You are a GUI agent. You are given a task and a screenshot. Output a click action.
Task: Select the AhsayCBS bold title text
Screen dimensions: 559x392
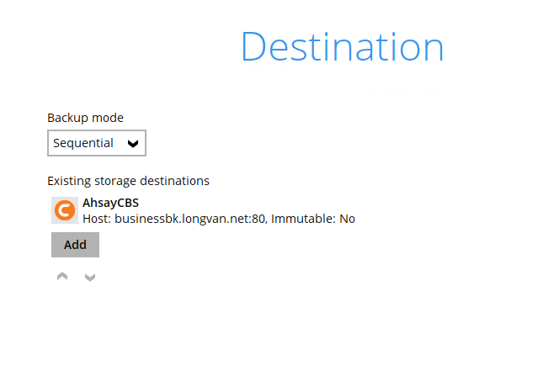point(110,203)
